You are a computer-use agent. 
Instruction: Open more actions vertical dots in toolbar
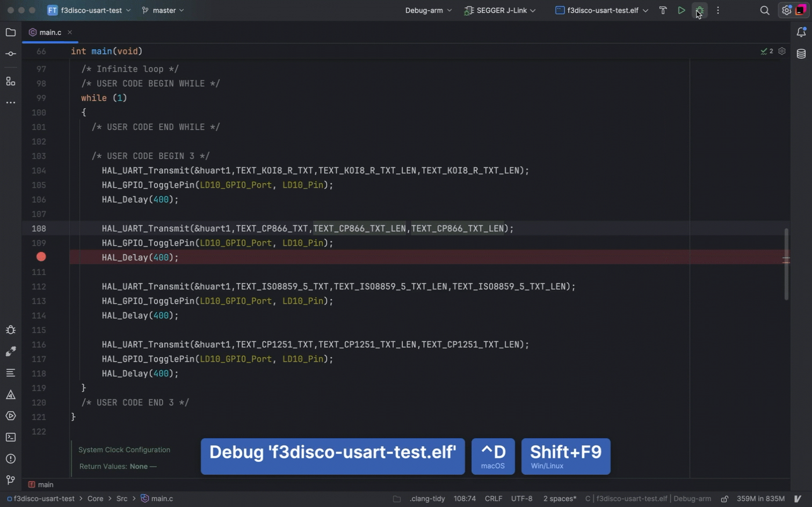click(718, 10)
